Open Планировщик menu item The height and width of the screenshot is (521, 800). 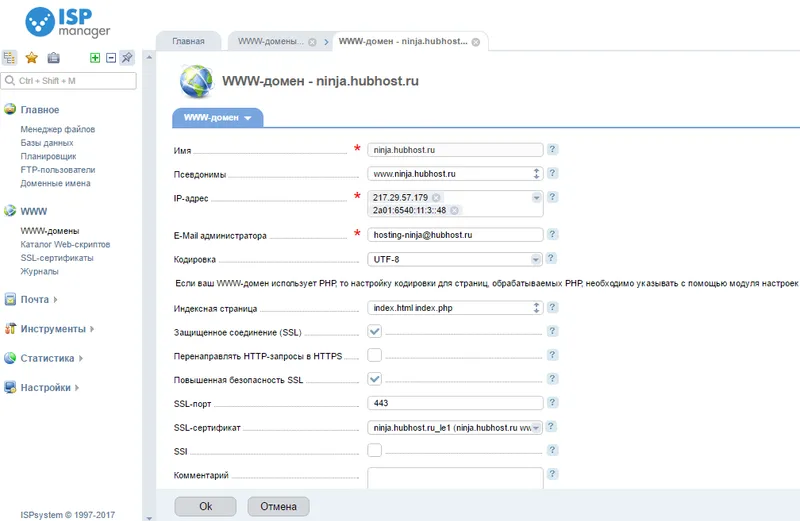coord(48,156)
